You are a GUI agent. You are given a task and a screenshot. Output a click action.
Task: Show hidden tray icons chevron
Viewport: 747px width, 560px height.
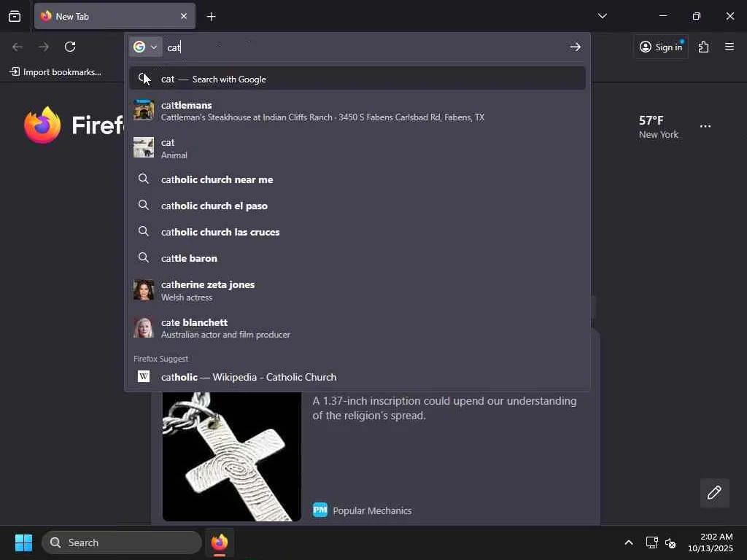629,542
